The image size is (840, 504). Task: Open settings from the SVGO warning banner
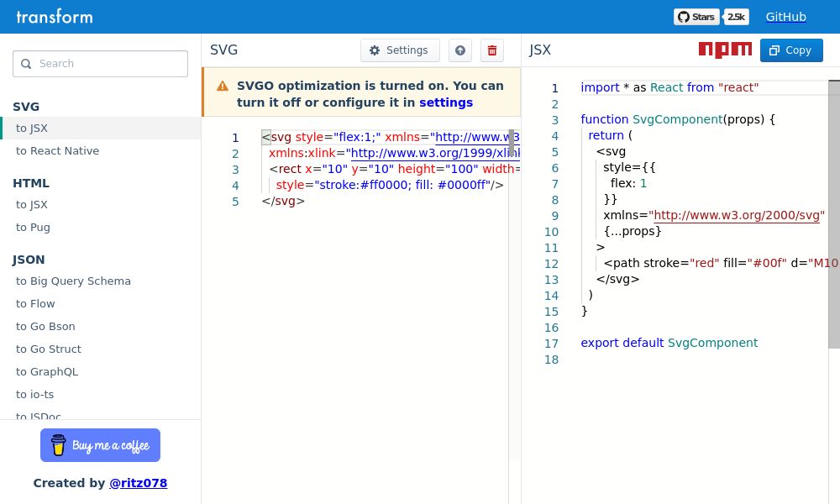446,102
